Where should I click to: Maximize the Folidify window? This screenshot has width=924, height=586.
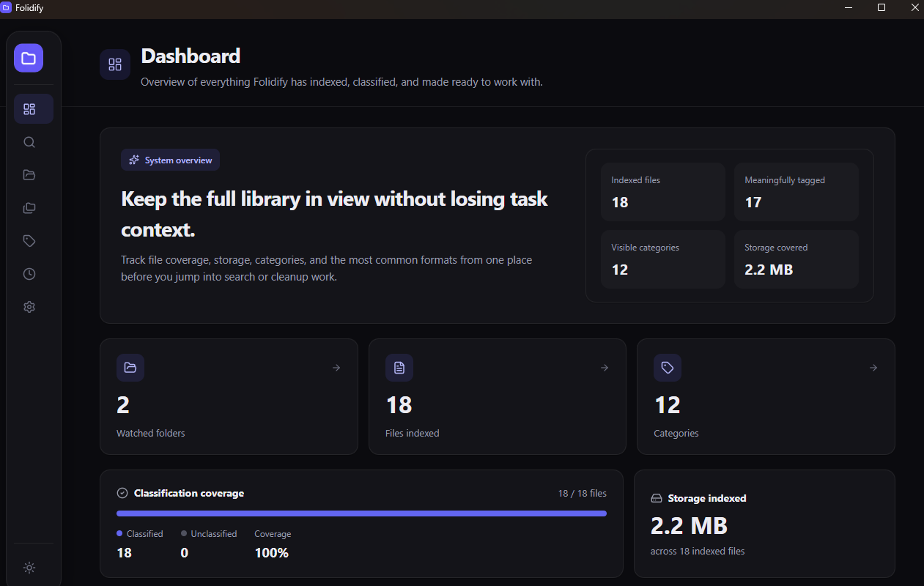click(x=882, y=8)
